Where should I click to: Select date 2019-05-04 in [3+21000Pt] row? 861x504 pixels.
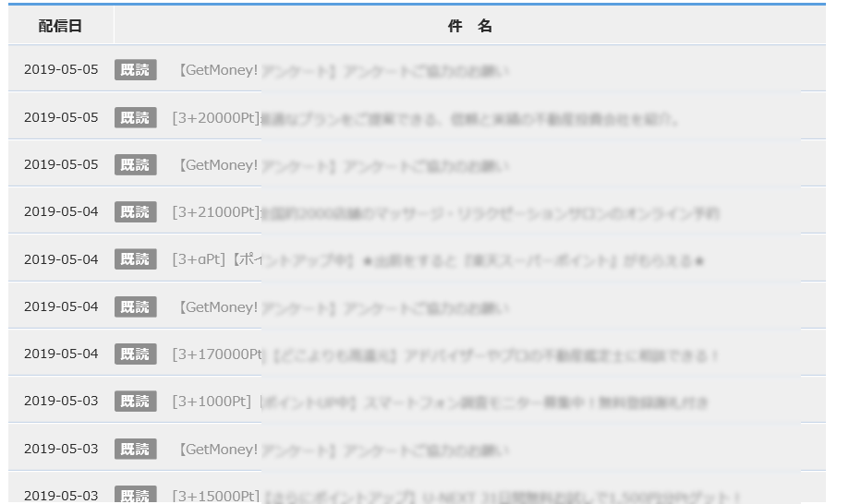(x=61, y=211)
